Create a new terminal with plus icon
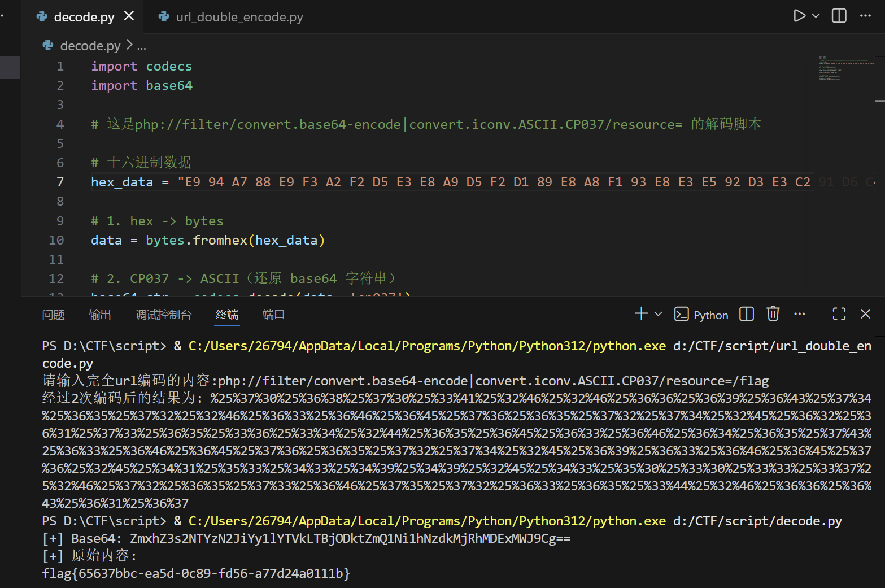 (x=641, y=314)
